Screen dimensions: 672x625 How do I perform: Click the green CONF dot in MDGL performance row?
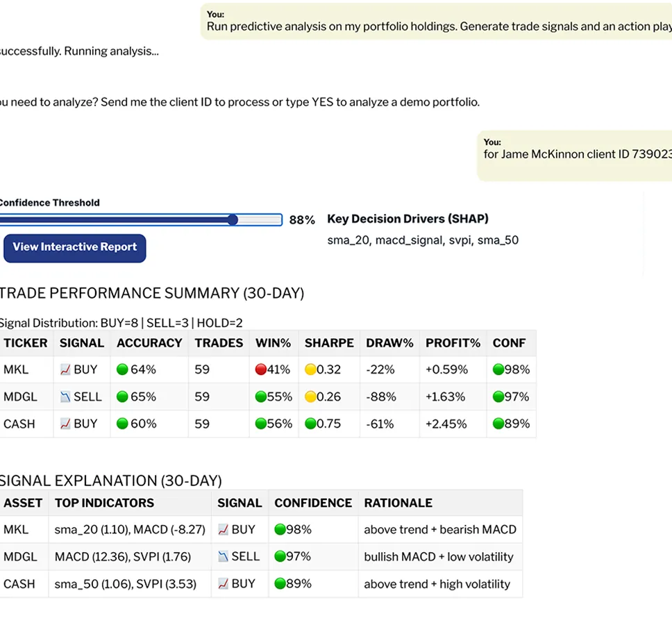click(x=498, y=397)
